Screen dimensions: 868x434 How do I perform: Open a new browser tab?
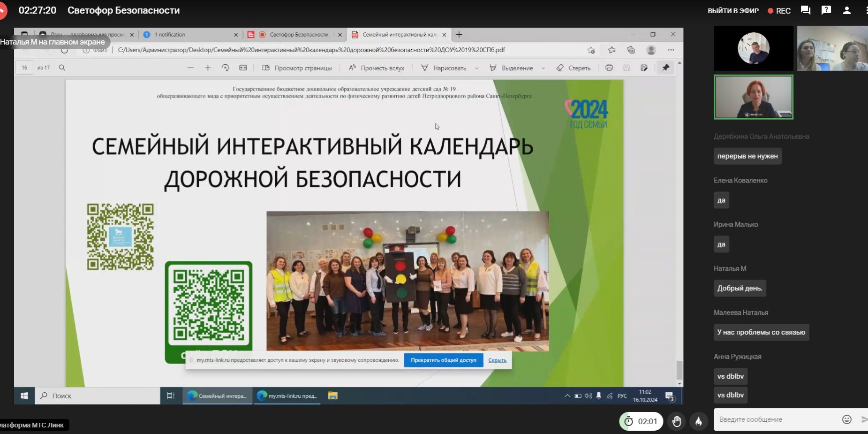click(x=459, y=34)
